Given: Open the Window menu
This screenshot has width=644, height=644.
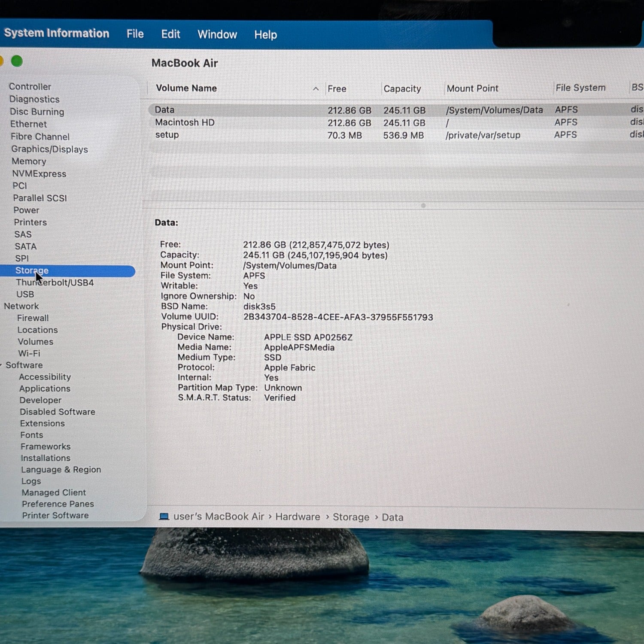Looking at the screenshot, I should click(x=217, y=34).
